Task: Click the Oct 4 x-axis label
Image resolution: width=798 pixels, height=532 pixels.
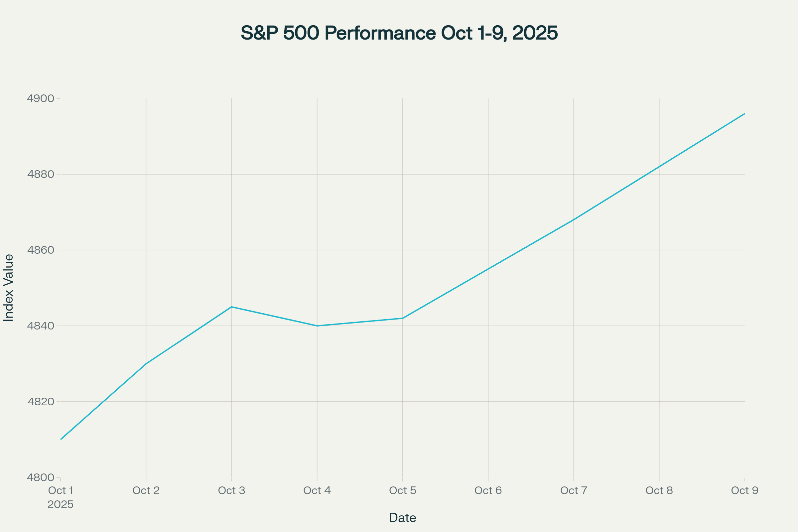Action: tap(317, 491)
